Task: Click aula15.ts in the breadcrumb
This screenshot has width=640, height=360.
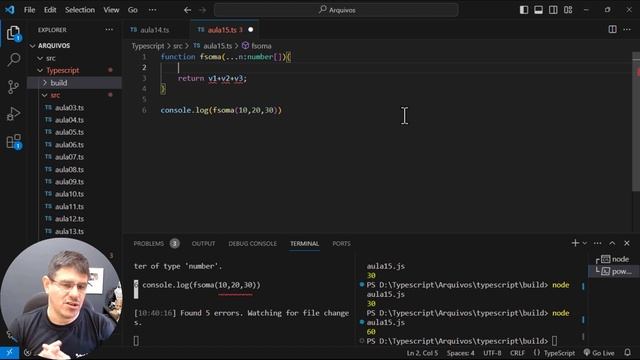Action: coord(213,46)
